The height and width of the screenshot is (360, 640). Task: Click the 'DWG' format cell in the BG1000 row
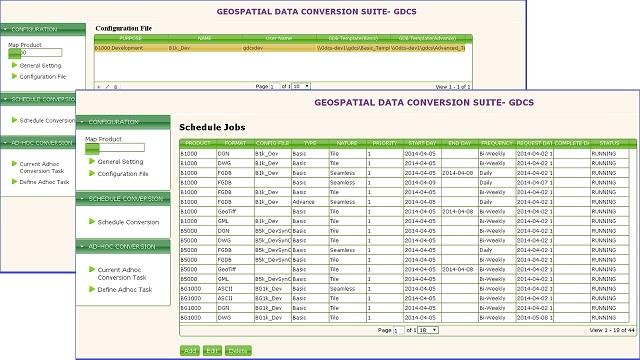235,318
